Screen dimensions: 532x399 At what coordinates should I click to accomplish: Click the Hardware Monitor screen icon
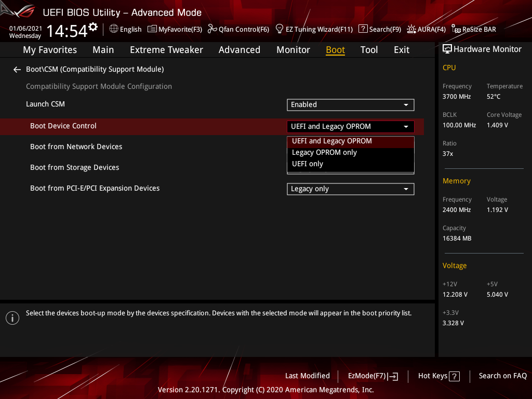click(447, 49)
